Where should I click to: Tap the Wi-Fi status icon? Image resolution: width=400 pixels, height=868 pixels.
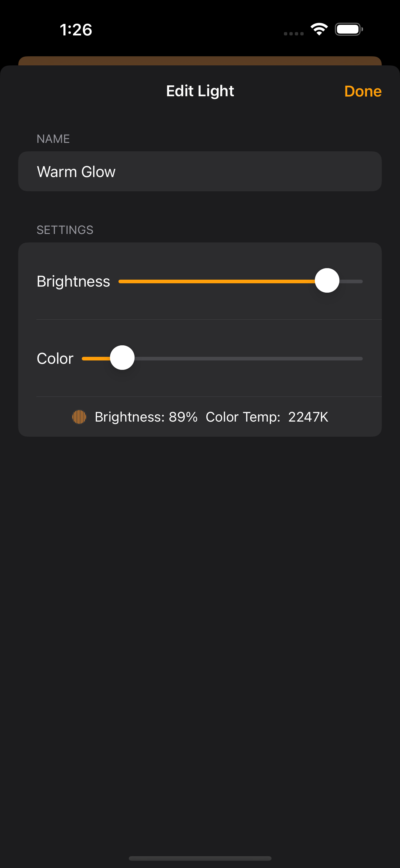click(x=319, y=29)
